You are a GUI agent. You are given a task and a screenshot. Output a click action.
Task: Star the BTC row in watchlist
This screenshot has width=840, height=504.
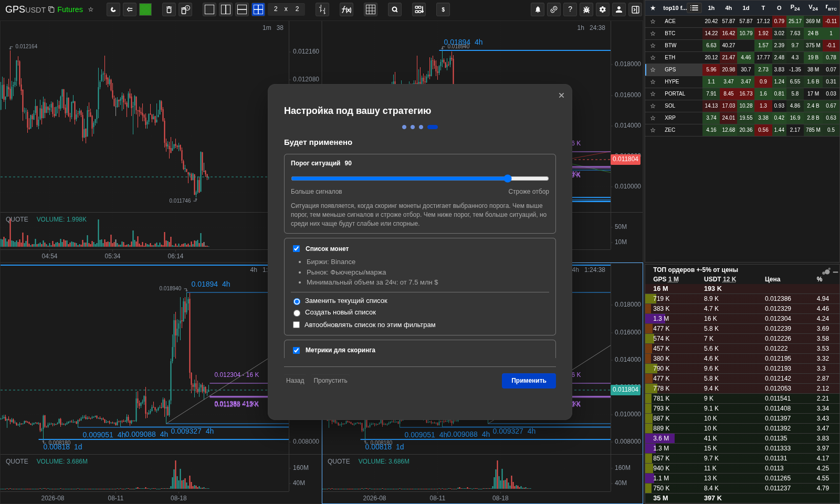tap(653, 34)
